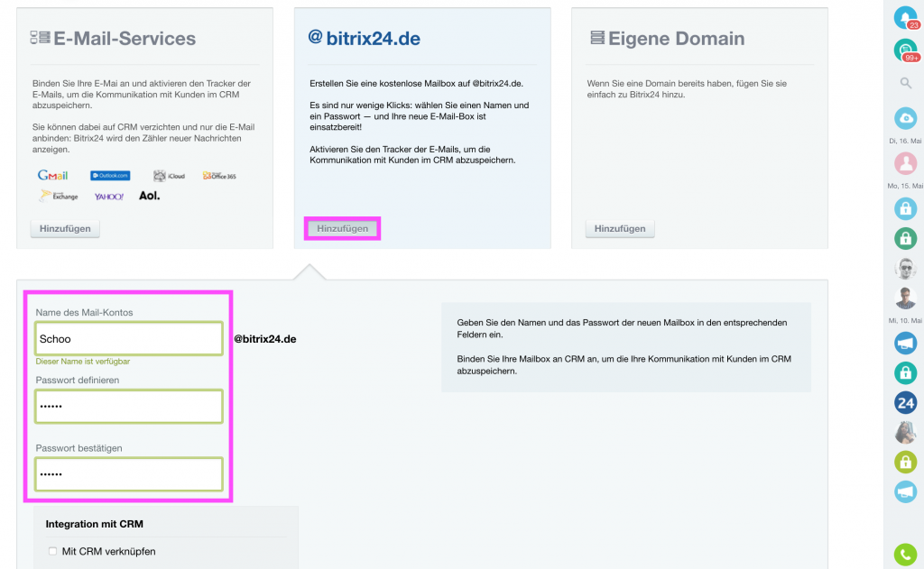Click the Outlook.com logo
Viewport: 924px width, 569px height.
click(x=110, y=176)
